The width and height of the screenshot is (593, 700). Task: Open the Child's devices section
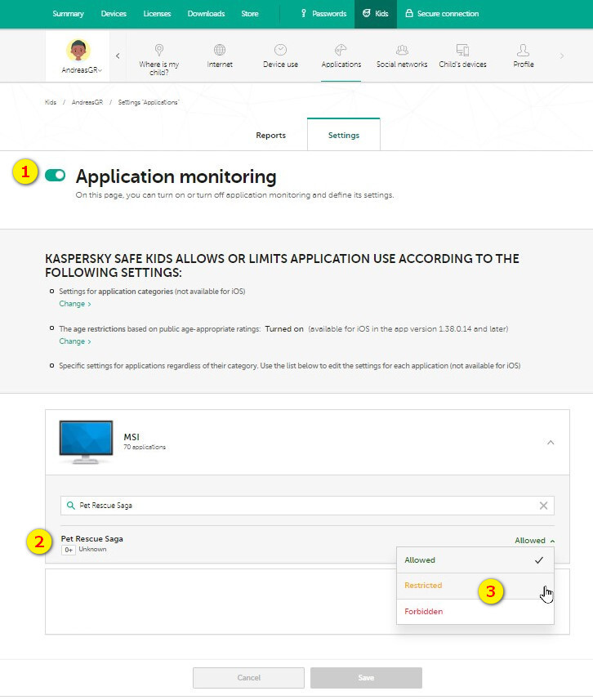(x=462, y=56)
